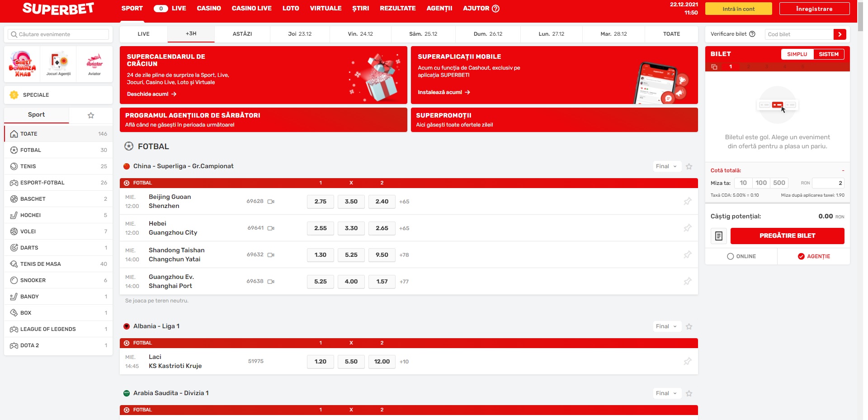Expand +78 more markets for Shandong Taishan match

pos(404,255)
